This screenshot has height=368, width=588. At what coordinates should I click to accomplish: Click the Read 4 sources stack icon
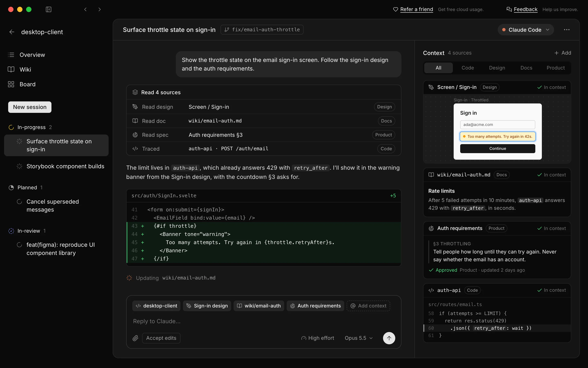coord(135,92)
